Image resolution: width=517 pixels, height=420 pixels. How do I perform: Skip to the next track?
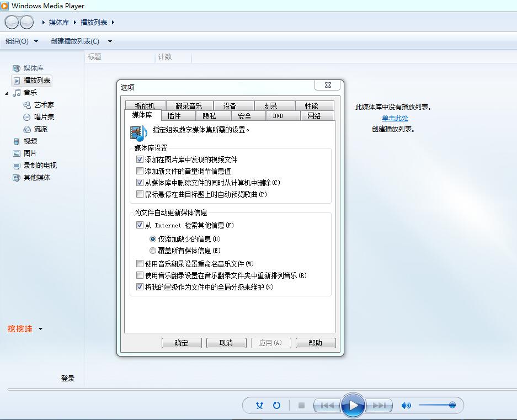(x=379, y=405)
